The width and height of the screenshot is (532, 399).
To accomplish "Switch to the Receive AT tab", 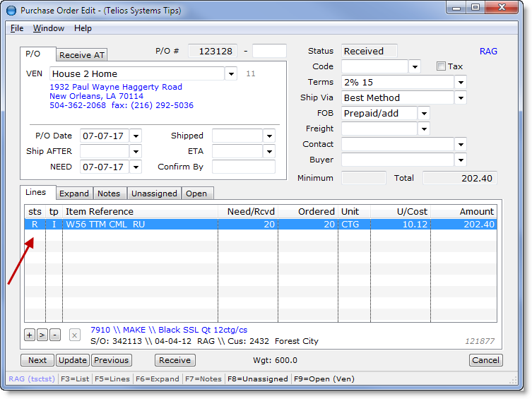I will coord(81,55).
